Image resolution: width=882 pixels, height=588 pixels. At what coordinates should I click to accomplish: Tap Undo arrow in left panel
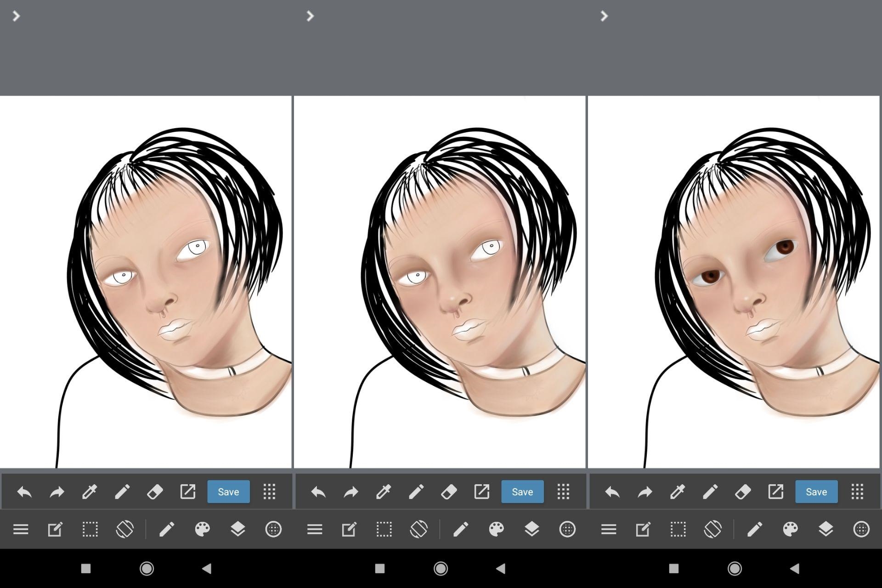point(24,492)
